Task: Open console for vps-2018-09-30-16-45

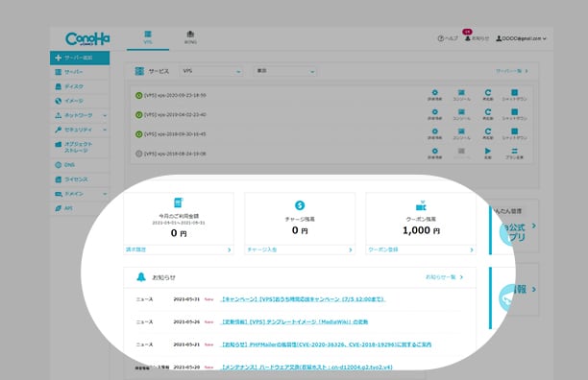Action: coord(461,134)
